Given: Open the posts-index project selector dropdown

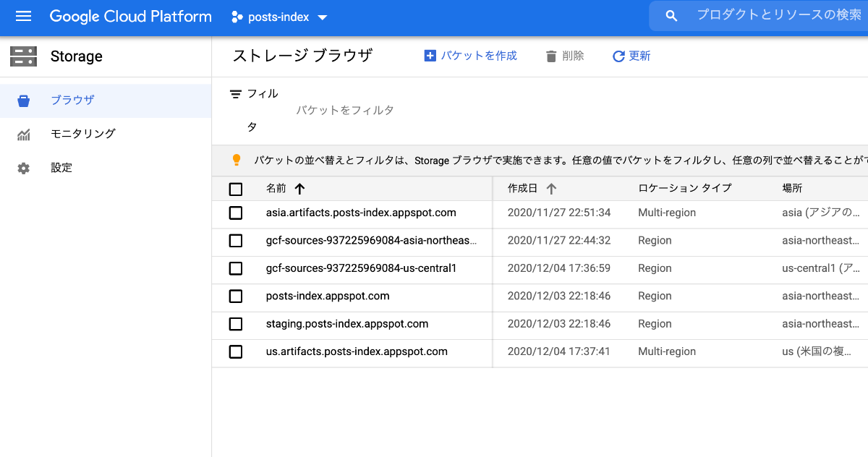Looking at the screenshot, I should point(280,17).
